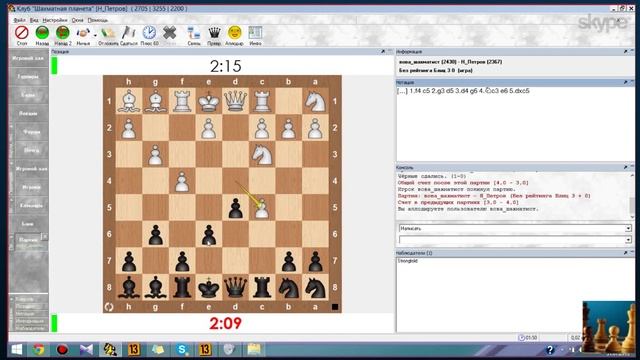The height and width of the screenshot is (360, 640).
Task: Click the Связь connection icon
Action: pos(194,33)
